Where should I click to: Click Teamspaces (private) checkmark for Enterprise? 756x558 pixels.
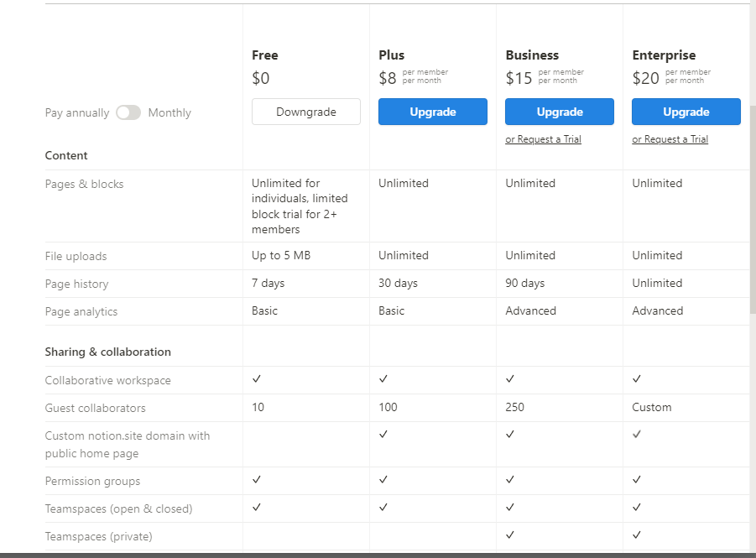(637, 535)
